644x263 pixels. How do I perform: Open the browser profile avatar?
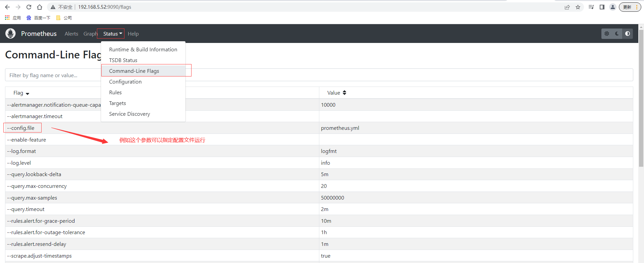[613, 7]
